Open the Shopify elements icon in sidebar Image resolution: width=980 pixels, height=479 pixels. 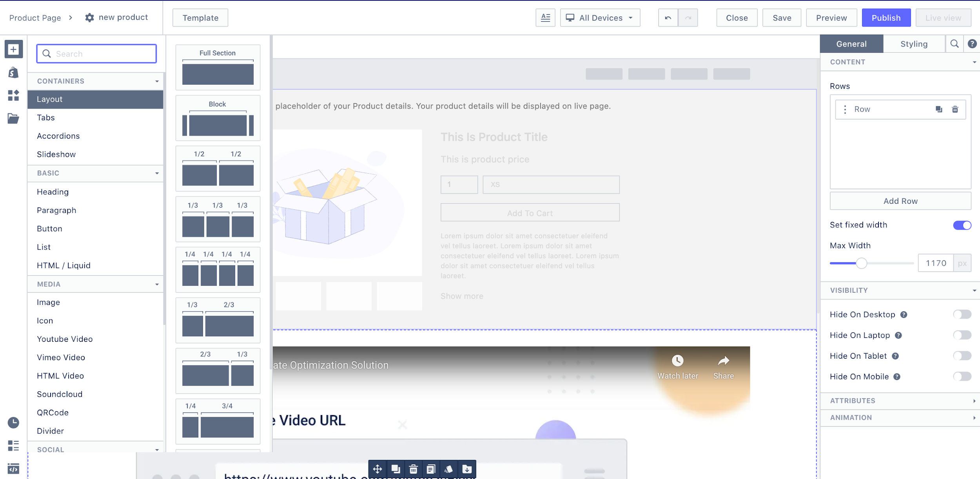click(x=13, y=73)
